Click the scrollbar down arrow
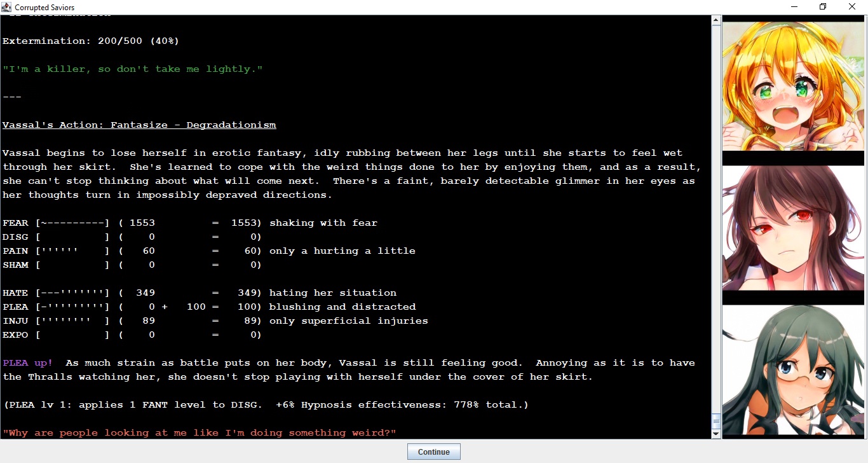 (x=716, y=434)
